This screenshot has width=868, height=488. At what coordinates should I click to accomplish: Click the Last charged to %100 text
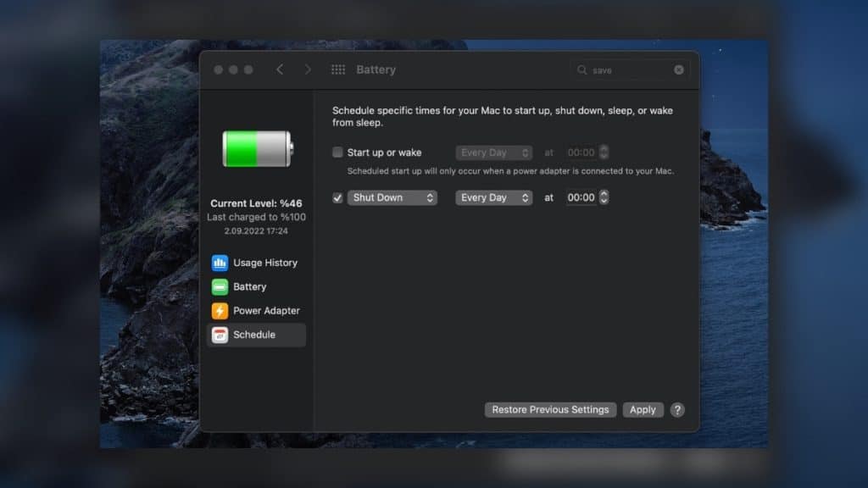pyautogui.click(x=256, y=217)
